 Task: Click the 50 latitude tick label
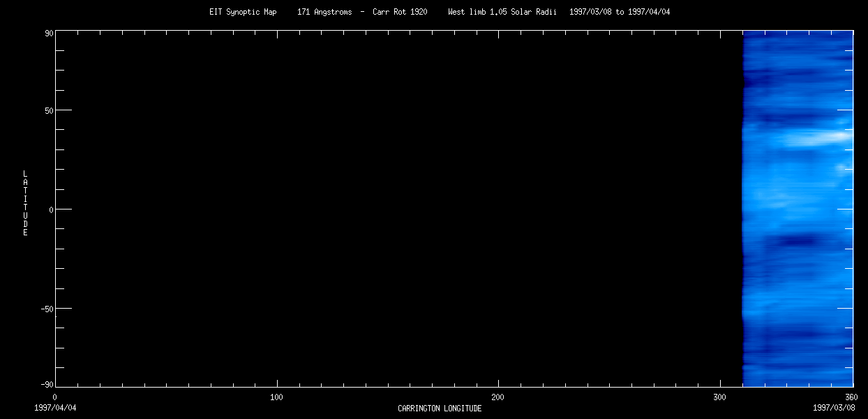click(x=50, y=110)
